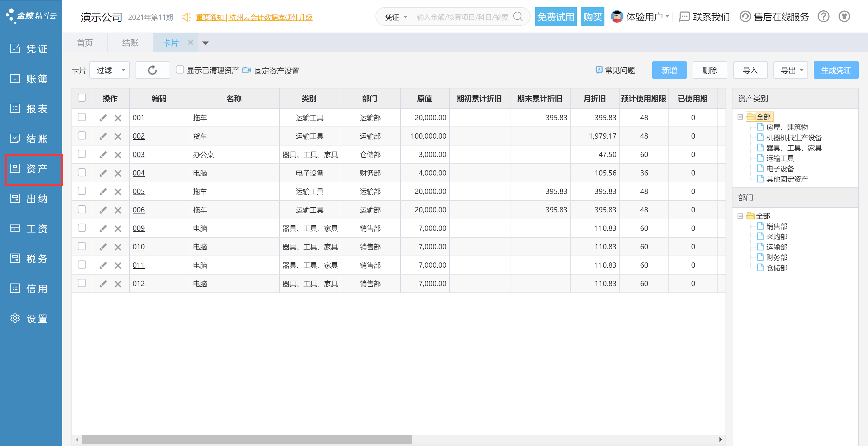Click the refresh icon next to the filter

(152, 70)
